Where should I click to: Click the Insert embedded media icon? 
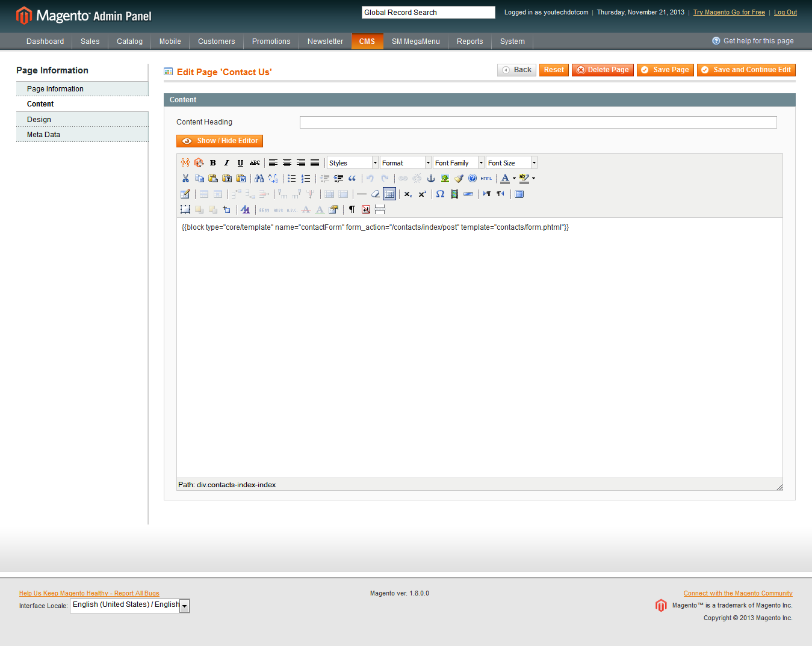point(454,194)
